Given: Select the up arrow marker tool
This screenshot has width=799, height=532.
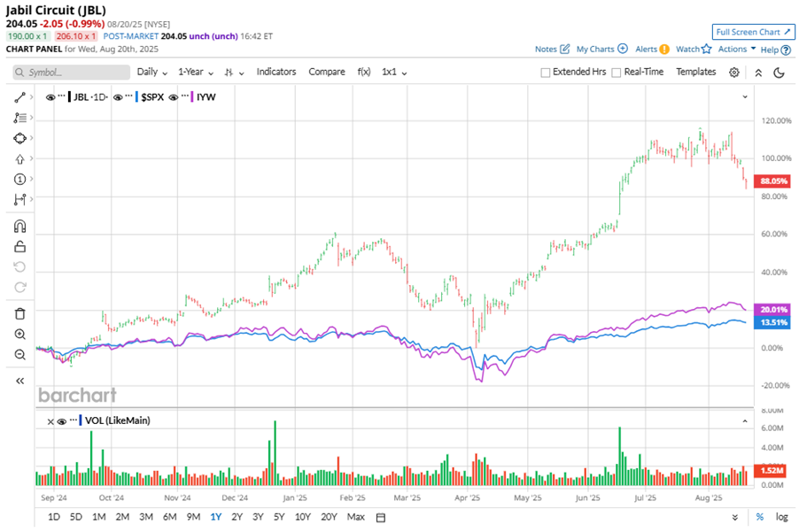Looking at the screenshot, I should click(19, 158).
